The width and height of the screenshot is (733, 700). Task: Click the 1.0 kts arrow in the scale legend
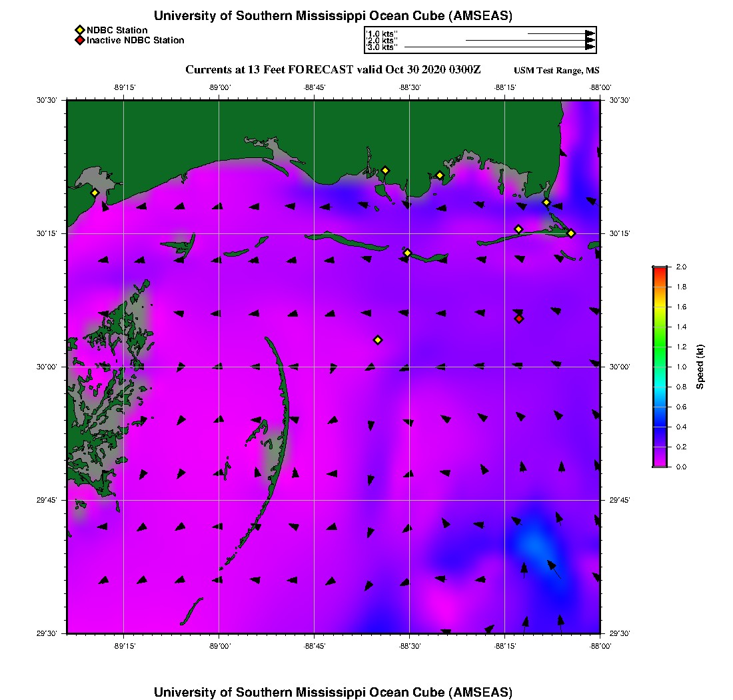(x=560, y=33)
